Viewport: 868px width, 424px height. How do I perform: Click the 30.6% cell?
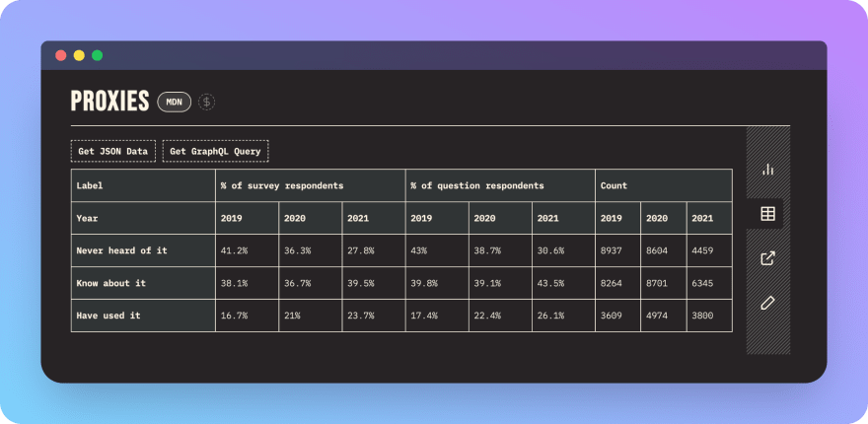563,250
